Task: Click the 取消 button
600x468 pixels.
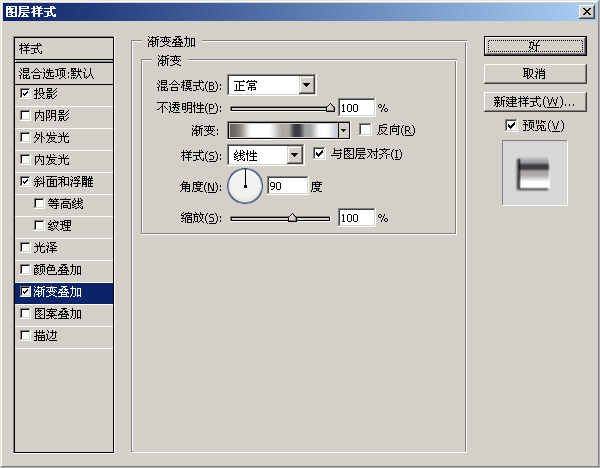Action: pyautogui.click(x=535, y=73)
